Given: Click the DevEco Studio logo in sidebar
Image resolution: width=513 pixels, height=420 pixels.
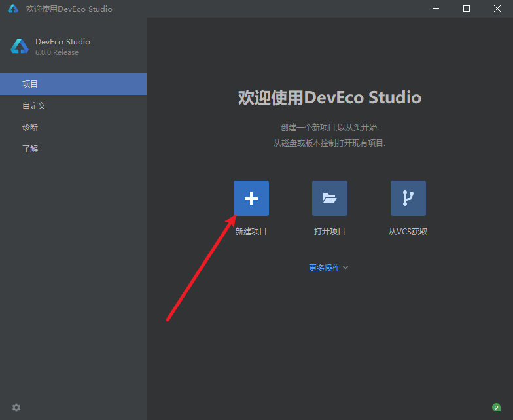Looking at the screenshot, I should pos(20,46).
